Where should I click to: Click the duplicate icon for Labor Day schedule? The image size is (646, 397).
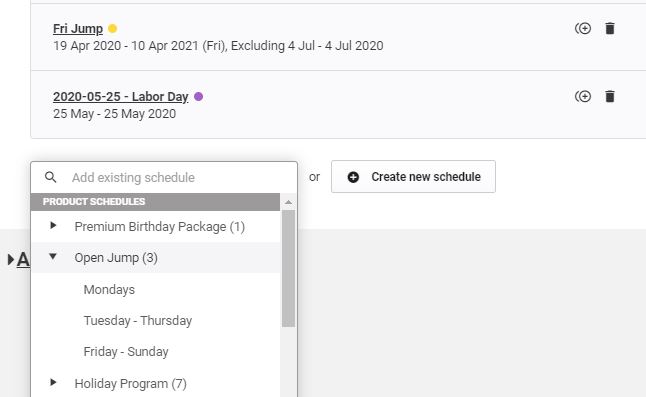pyautogui.click(x=583, y=96)
